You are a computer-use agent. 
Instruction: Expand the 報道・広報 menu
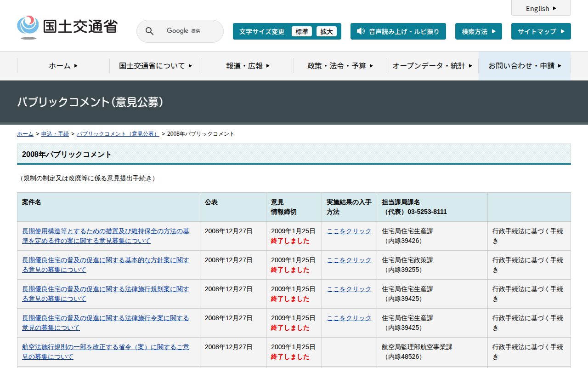pyautogui.click(x=248, y=66)
